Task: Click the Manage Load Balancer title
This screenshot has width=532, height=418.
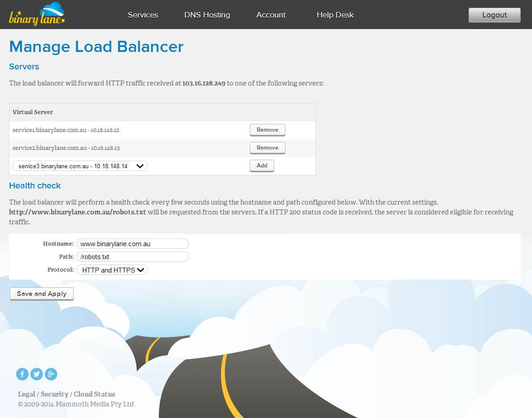Action: (96, 47)
